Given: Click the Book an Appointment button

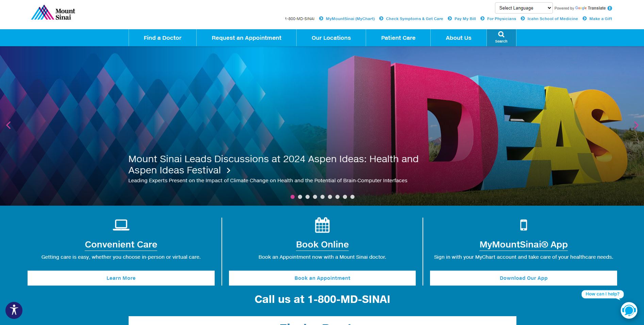Looking at the screenshot, I should pos(322,278).
